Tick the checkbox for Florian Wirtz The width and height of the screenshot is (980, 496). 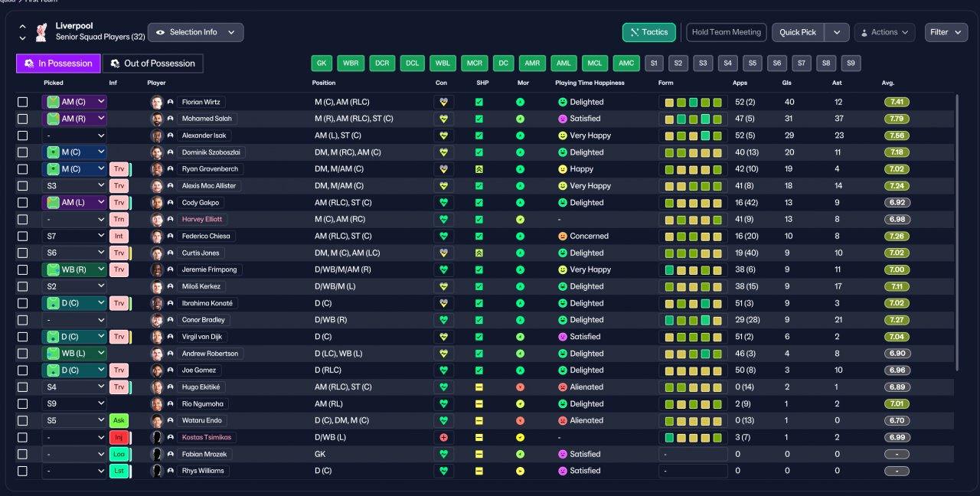click(23, 102)
